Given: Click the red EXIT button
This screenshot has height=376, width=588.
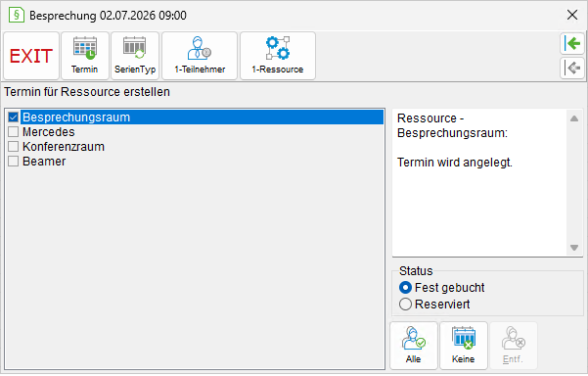Looking at the screenshot, I should (31, 56).
